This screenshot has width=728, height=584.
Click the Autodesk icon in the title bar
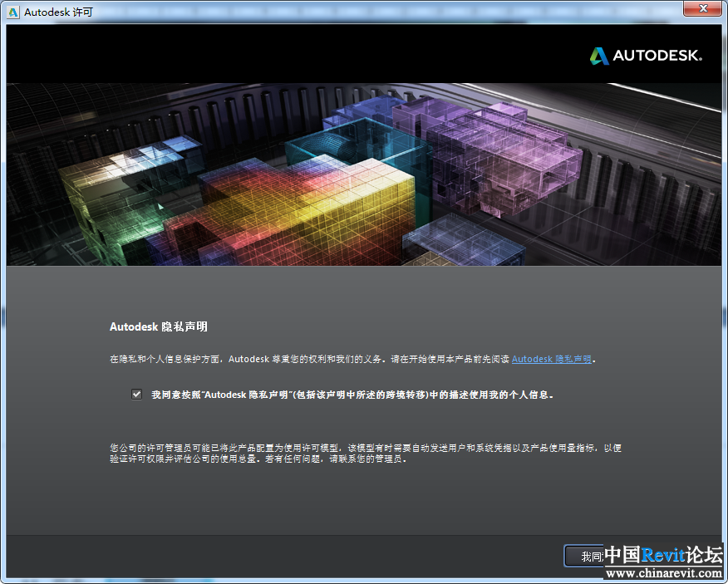(13, 12)
